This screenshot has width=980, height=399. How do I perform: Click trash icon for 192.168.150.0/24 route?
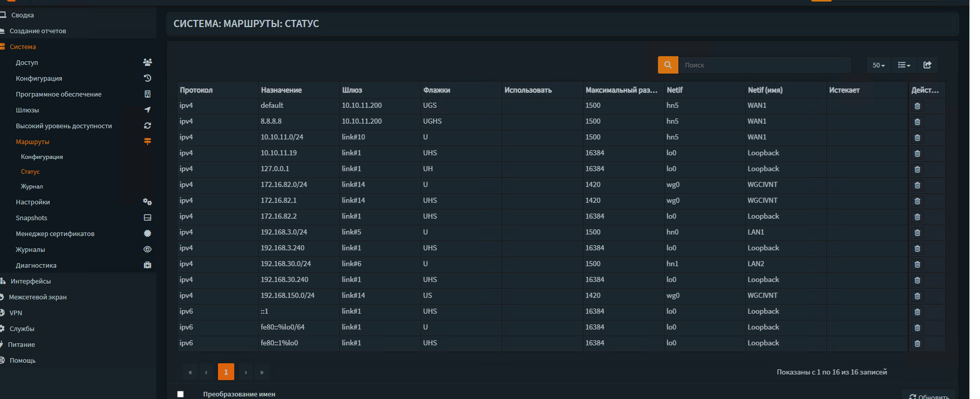(x=917, y=296)
